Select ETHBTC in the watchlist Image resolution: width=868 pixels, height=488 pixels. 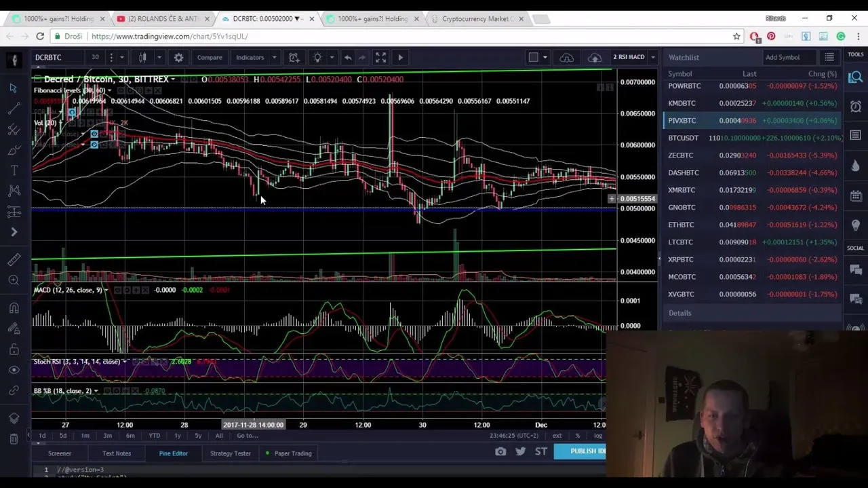coord(753,225)
